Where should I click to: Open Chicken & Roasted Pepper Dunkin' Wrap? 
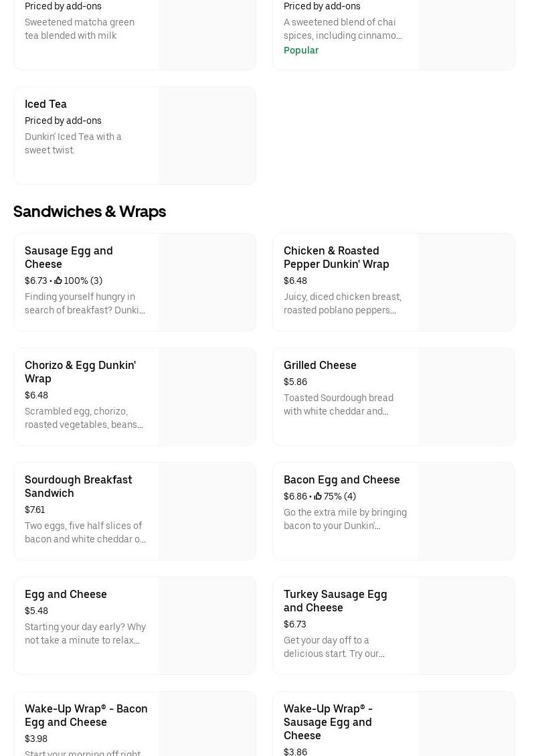[336, 257]
